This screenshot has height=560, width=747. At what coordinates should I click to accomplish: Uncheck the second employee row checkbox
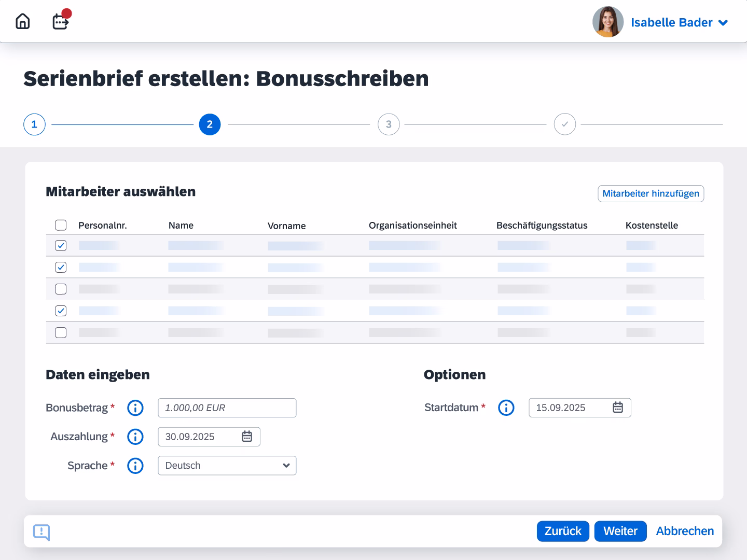61,267
